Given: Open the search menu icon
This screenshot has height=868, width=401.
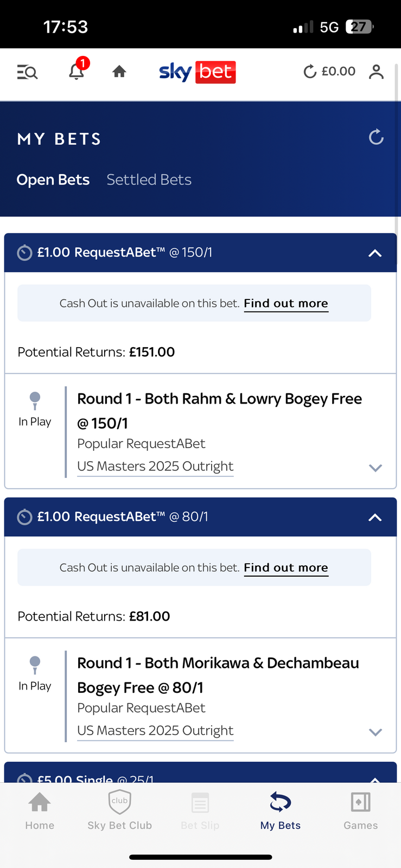Looking at the screenshot, I should click(27, 72).
